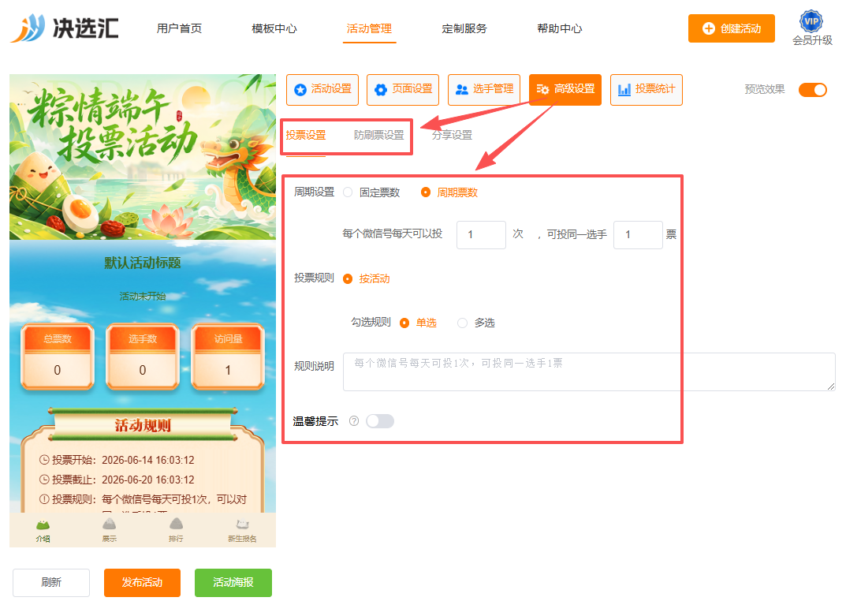Select the 固定票数 radio option
This screenshot has height=616, width=846.
pos(348,192)
